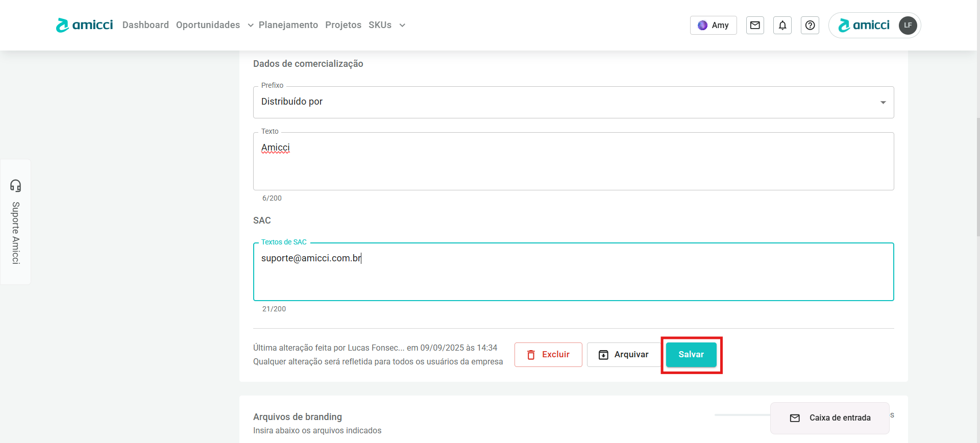Click the help question mark icon

point(810,25)
